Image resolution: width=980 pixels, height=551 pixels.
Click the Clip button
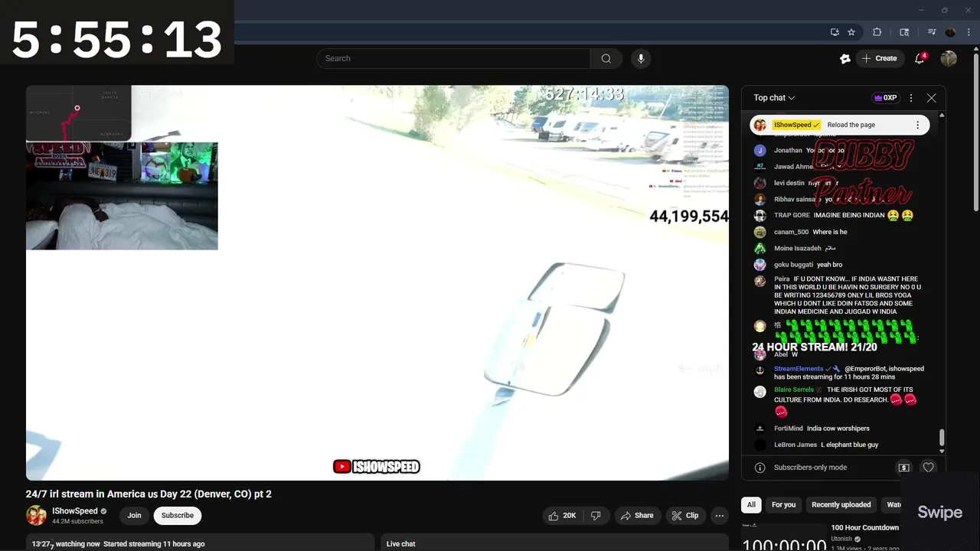click(x=685, y=516)
